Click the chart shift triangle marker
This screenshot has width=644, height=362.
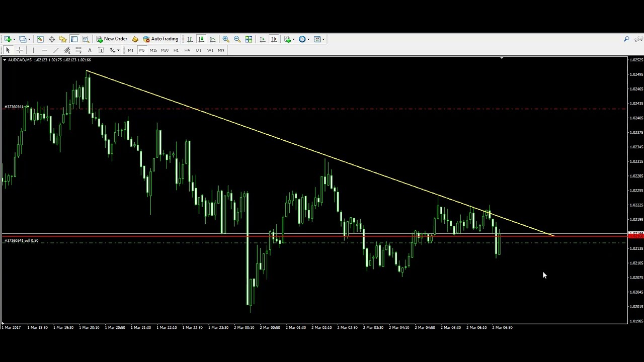click(502, 58)
